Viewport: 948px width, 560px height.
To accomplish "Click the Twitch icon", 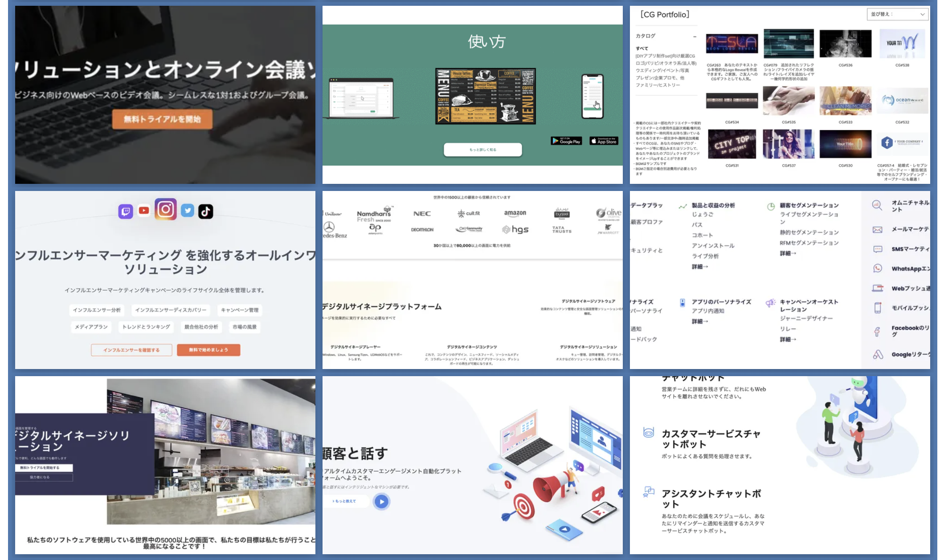I will pyautogui.click(x=126, y=211).
